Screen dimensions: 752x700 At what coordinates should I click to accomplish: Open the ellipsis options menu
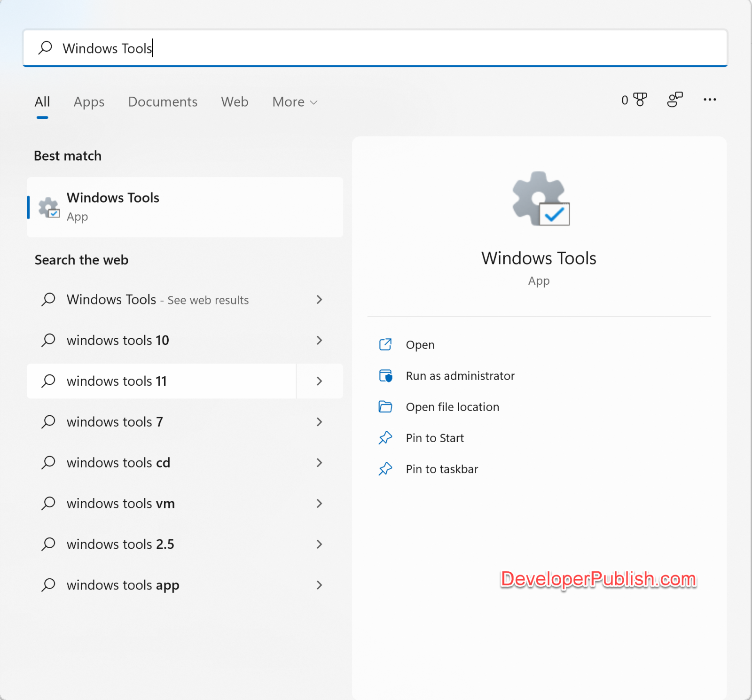[710, 100]
